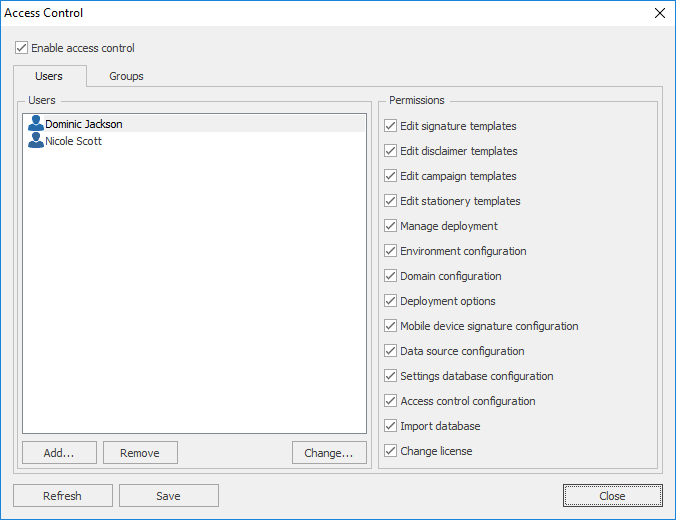
Task: Uncheck Domain configuration permission
Action: [390, 276]
